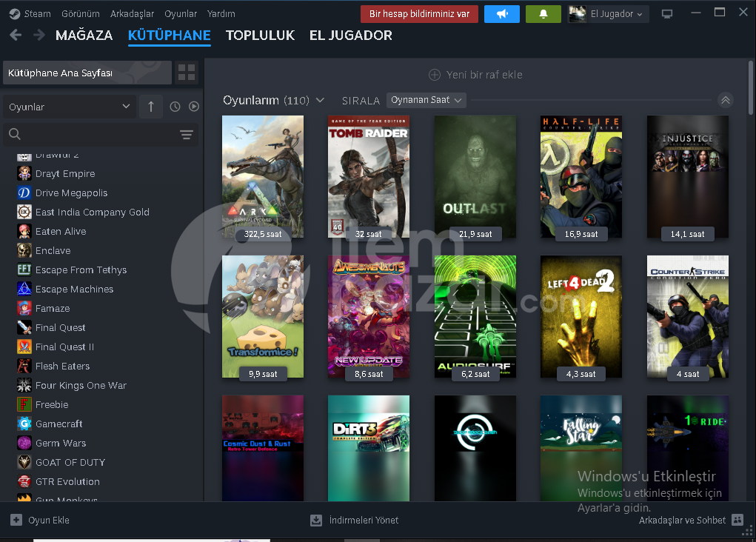
Task: Click the Famaze game icon
Action: click(24, 308)
